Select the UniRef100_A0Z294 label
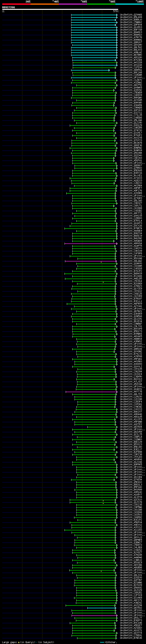146x644 pixels. click(x=131, y=605)
